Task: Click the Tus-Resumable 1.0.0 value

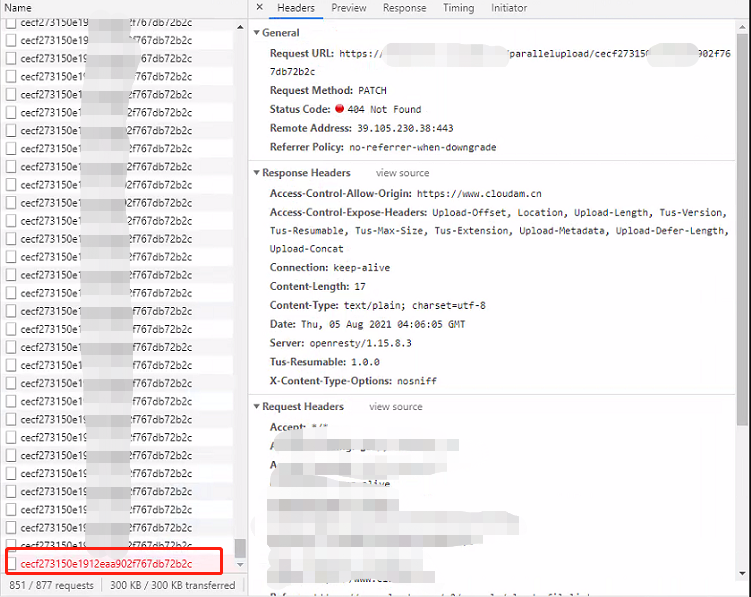Action: (365, 362)
